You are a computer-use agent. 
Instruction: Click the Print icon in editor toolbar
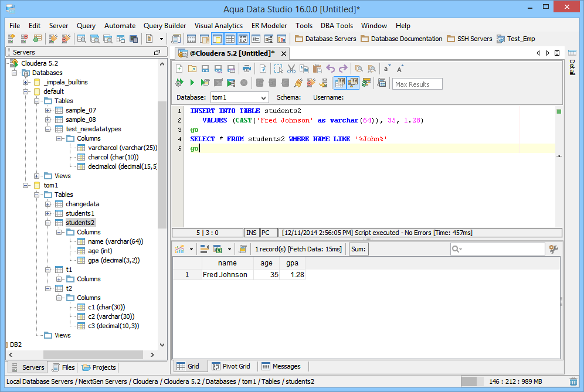point(247,69)
